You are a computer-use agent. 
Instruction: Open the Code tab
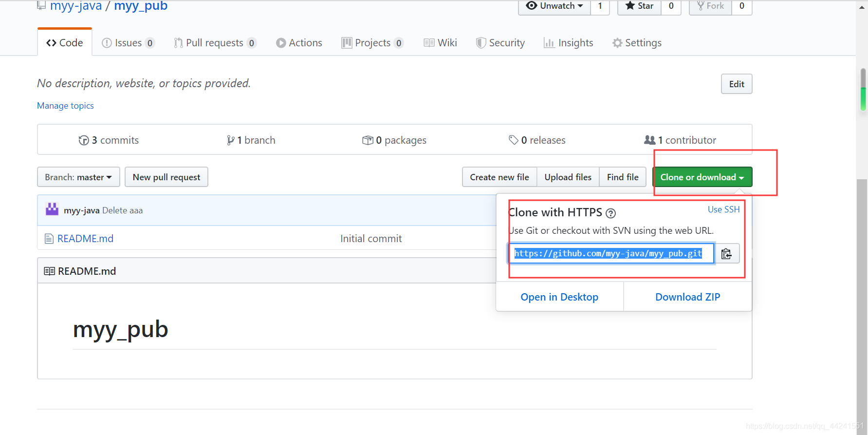pos(65,43)
